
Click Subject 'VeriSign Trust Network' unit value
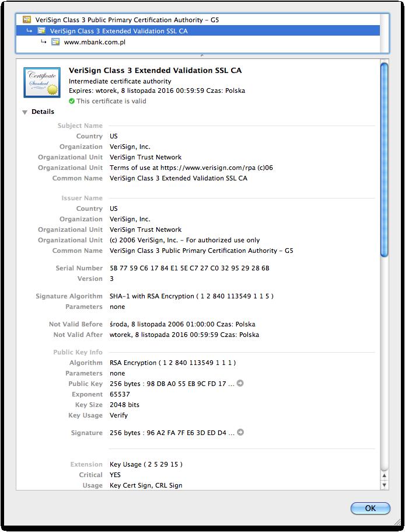pyautogui.click(x=145, y=157)
